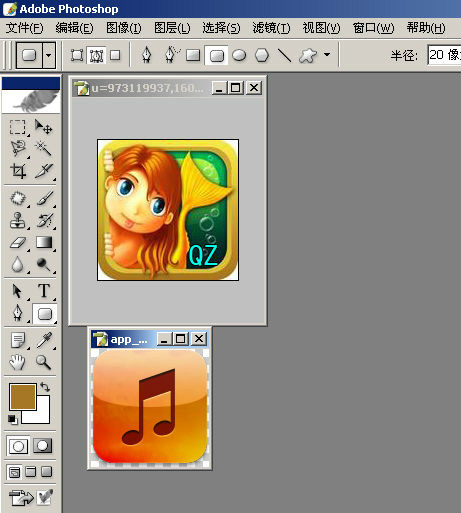The height and width of the screenshot is (513, 461).
Task: Select the Hand tool
Action: [17, 362]
